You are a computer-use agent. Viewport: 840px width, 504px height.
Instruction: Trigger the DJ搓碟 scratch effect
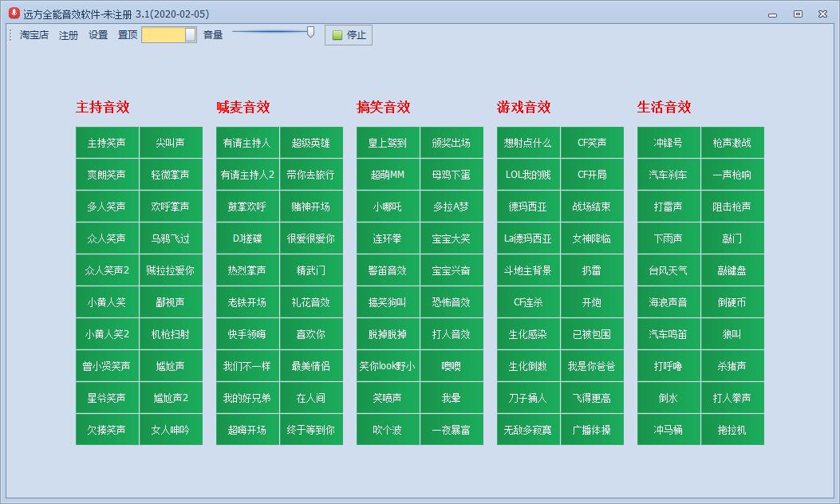coord(247,238)
